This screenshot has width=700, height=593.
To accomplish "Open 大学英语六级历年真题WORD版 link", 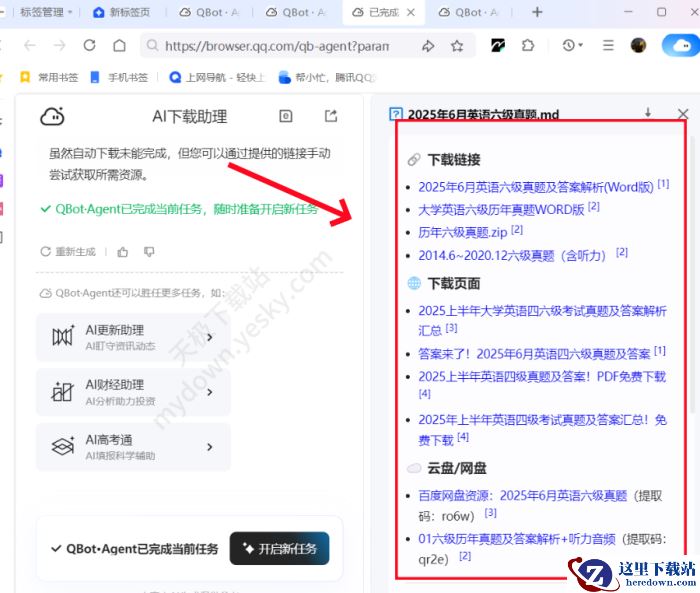I will 501,209.
